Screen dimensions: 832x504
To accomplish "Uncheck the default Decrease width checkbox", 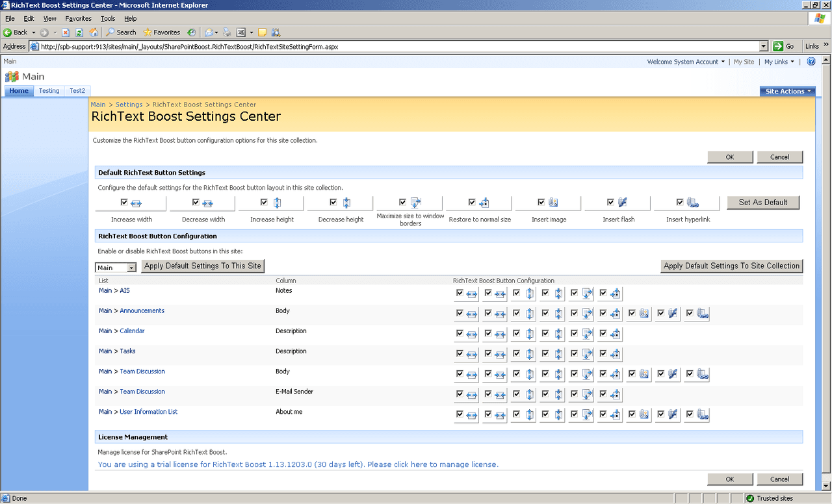I will (x=196, y=202).
